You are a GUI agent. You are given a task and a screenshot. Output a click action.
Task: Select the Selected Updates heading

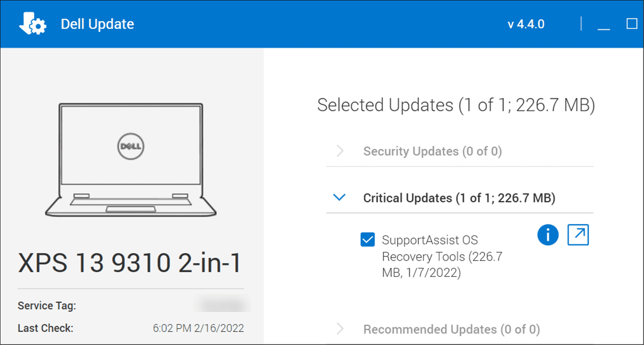click(x=455, y=105)
